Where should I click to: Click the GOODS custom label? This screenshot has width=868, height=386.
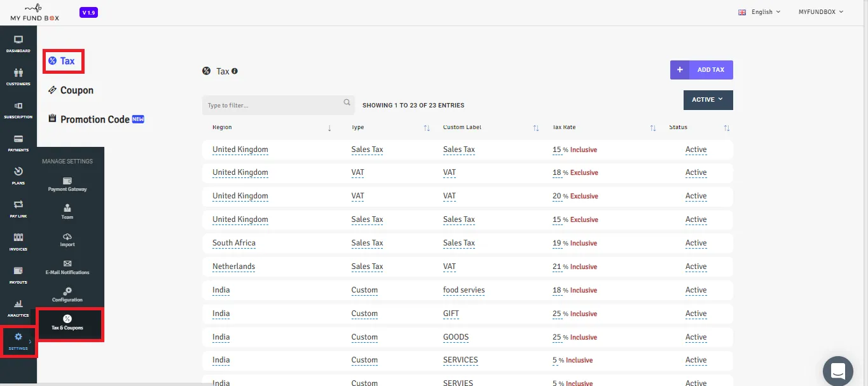456,337
